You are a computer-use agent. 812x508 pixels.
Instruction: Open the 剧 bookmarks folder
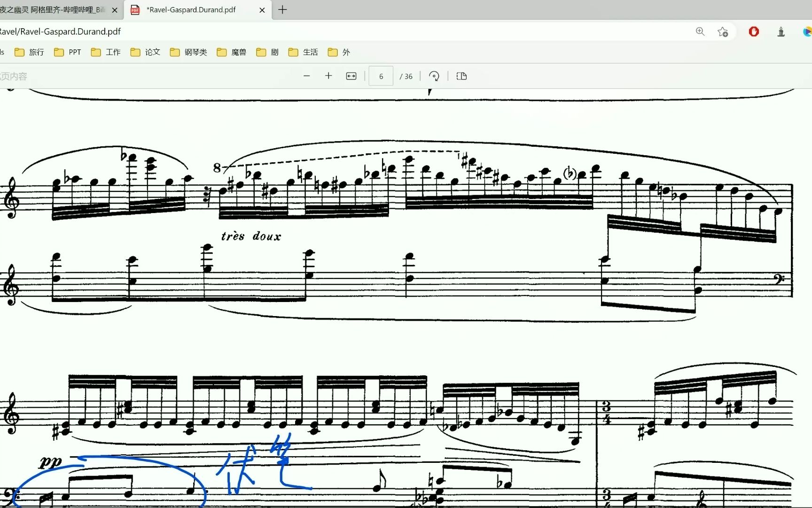(x=267, y=52)
